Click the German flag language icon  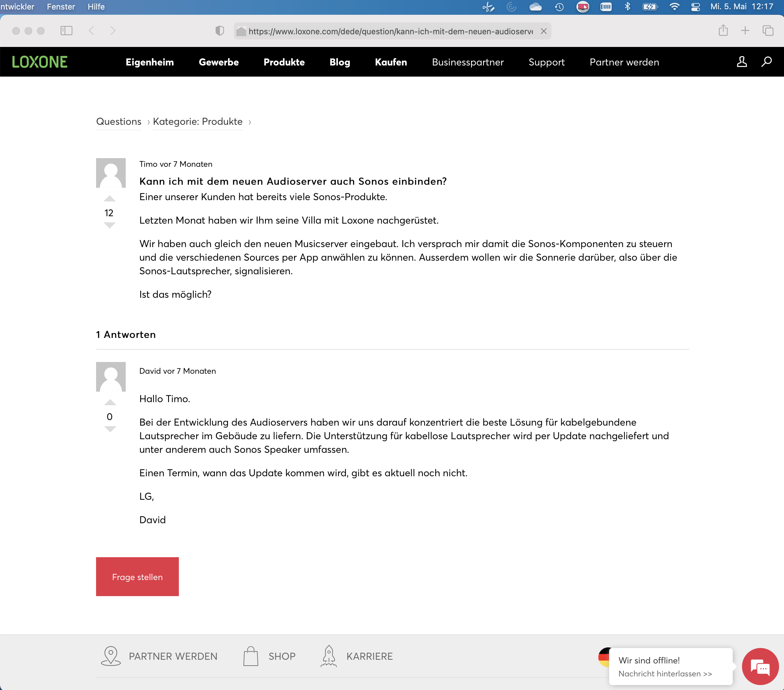point(604,657)
